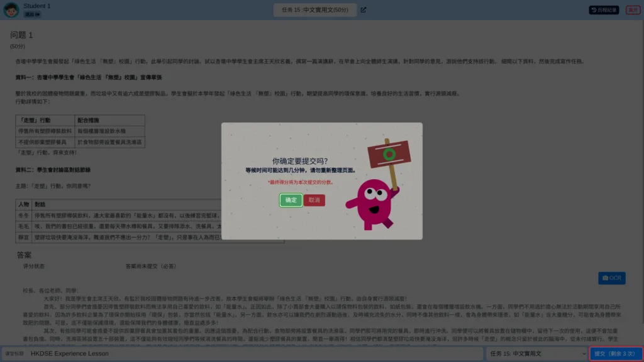This screenshot has height=362, width=644.
Task: Click the green circle on mascot's sign
Action: [389, 155]
